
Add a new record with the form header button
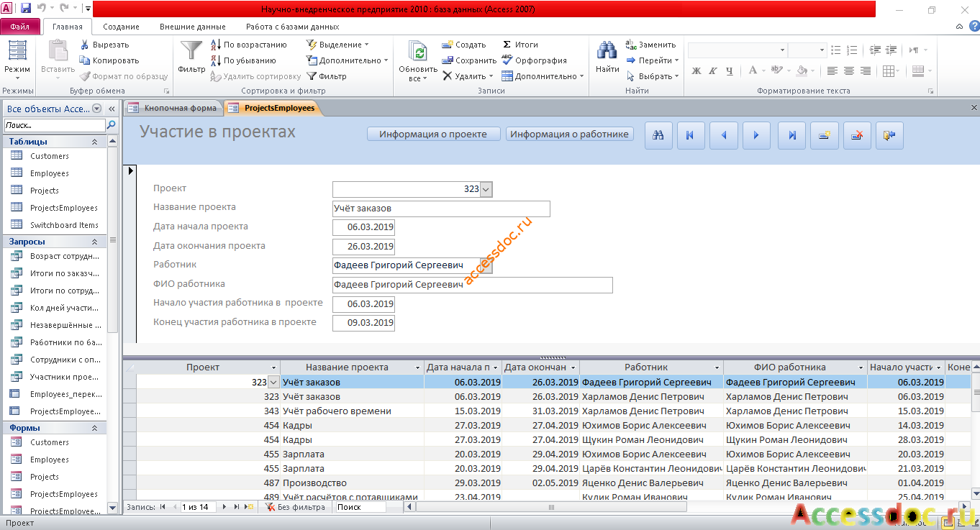tap(825, 135)
